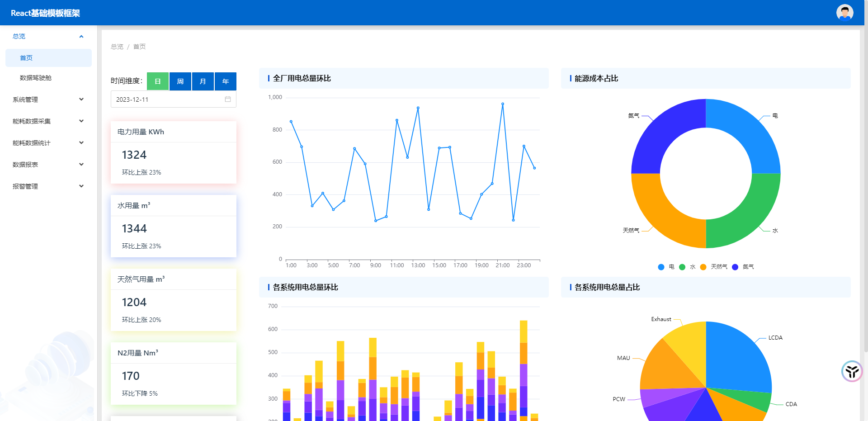868x421 pixels.
Task: Expand the 数据报表 chevron
Action: 81,165
